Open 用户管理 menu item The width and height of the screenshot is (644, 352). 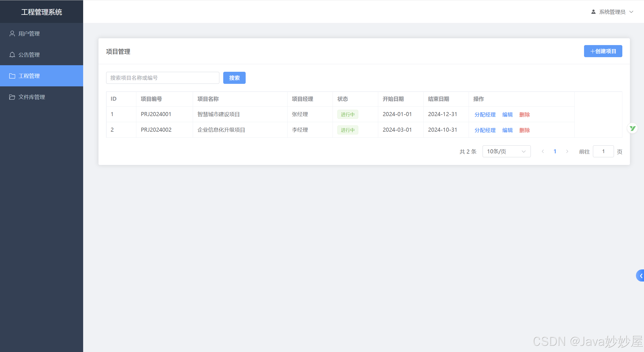[42, 33]
